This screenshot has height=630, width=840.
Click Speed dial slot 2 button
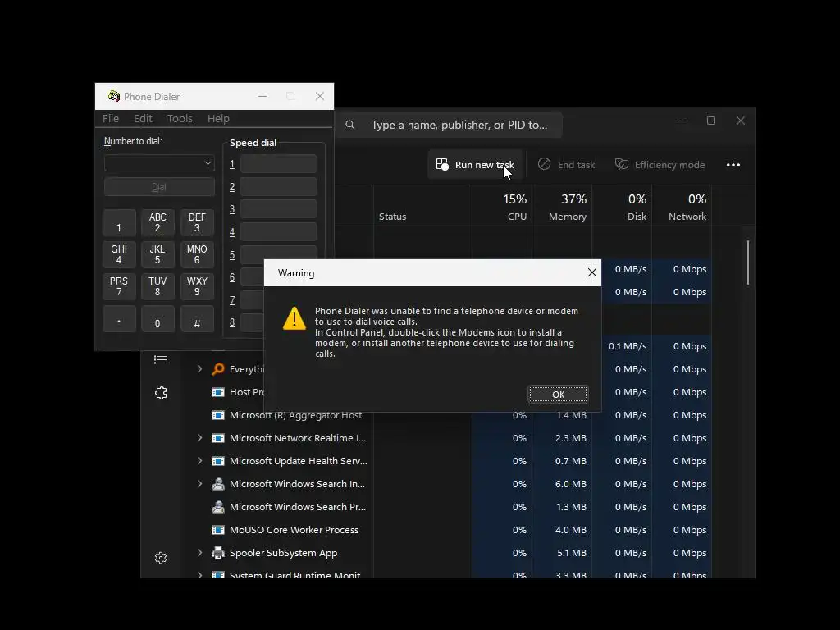point(279,186)
